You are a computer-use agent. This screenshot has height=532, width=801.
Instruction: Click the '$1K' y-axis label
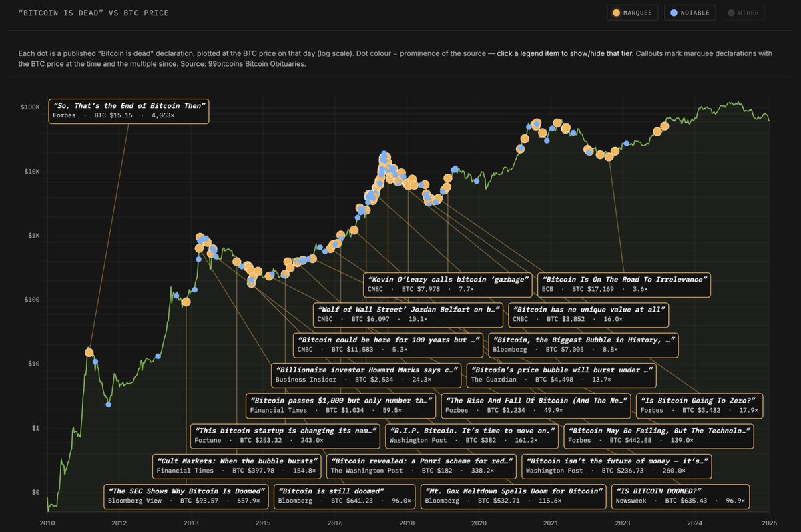[35, 236]
